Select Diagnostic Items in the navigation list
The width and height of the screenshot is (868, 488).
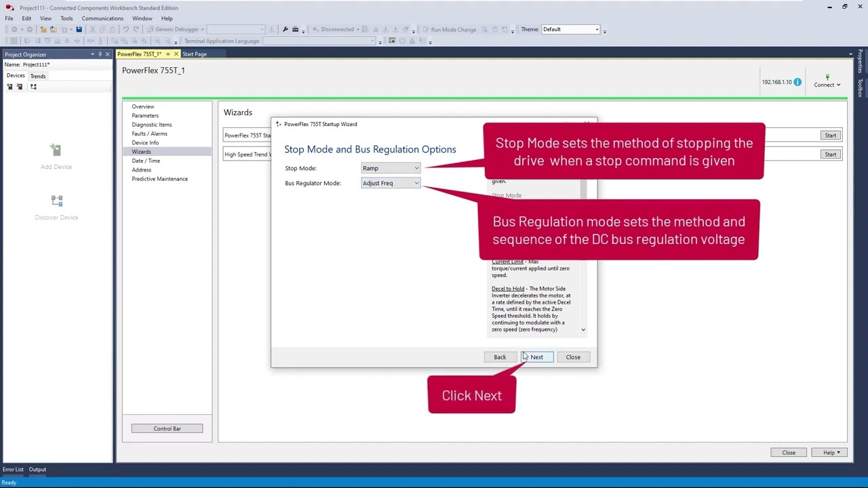(152, 125)
